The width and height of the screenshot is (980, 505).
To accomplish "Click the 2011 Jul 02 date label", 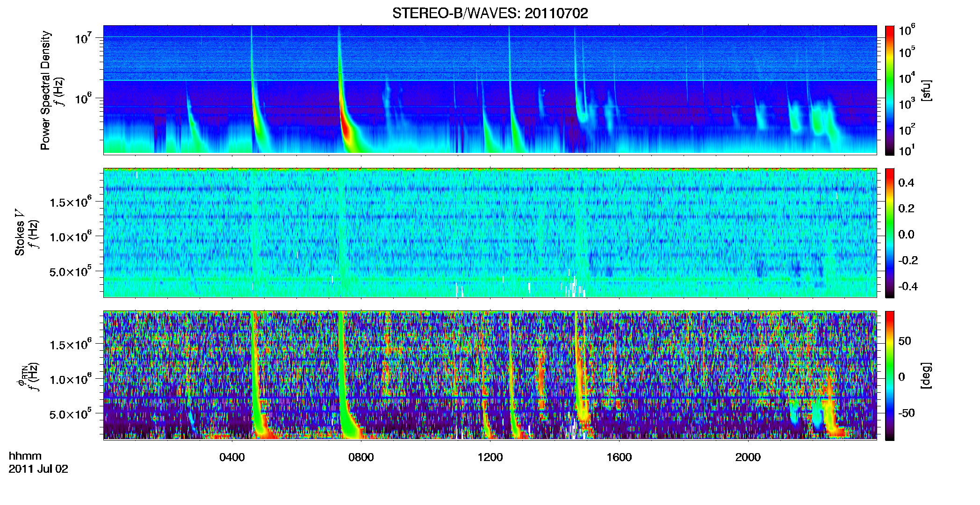I will tap(38, 469).
